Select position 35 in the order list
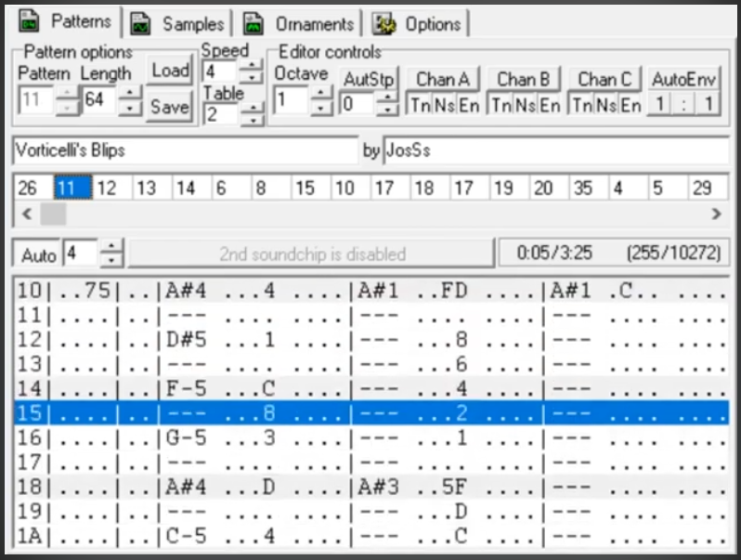 coord(589,189)
